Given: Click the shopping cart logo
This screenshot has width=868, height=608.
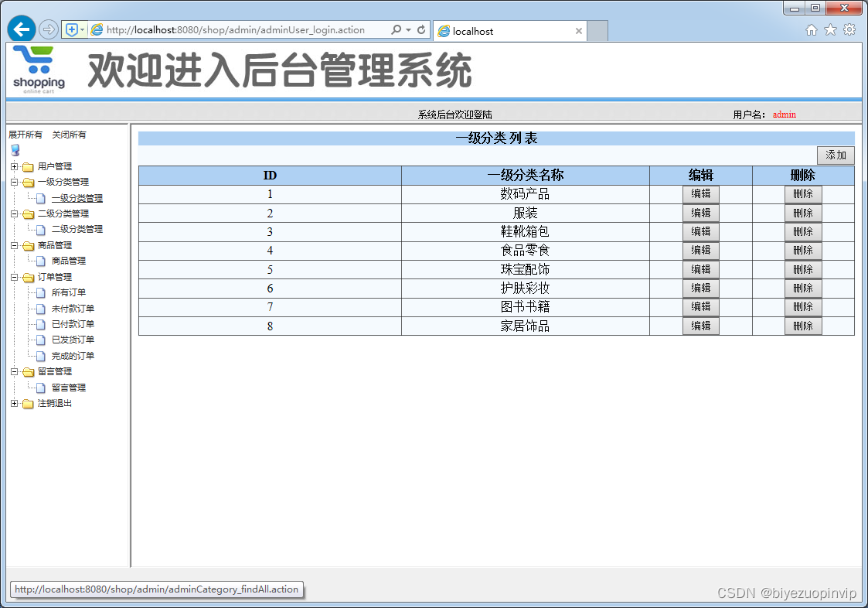Looking at the screenshot, I should [x=39, y=70].
